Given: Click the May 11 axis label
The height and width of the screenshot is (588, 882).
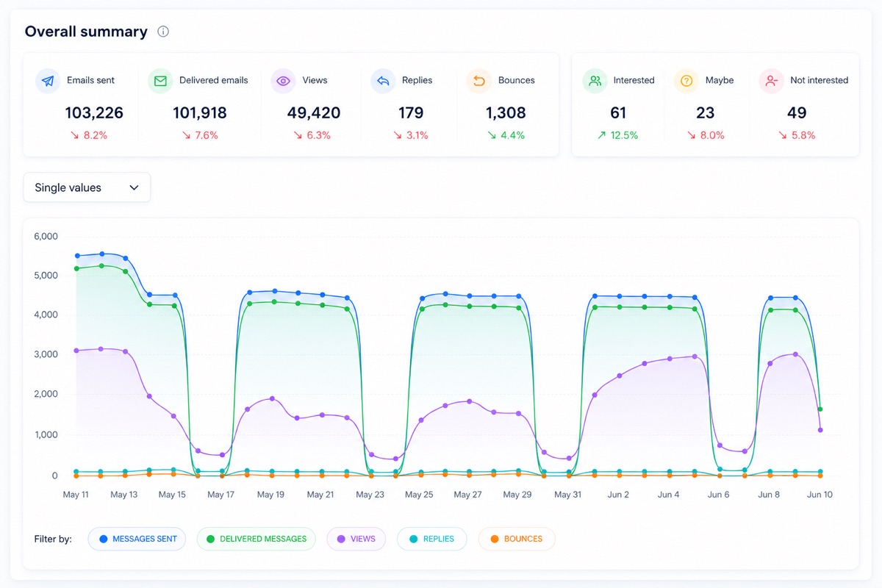Looking at the screenshot, I should [76, 495].
